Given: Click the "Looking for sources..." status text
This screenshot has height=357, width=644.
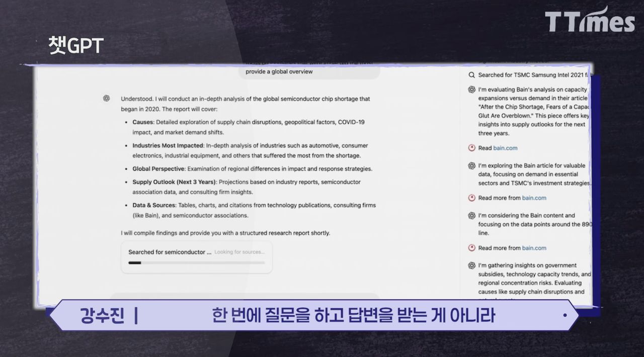Looking at the screenshot, I should [239, 252].
